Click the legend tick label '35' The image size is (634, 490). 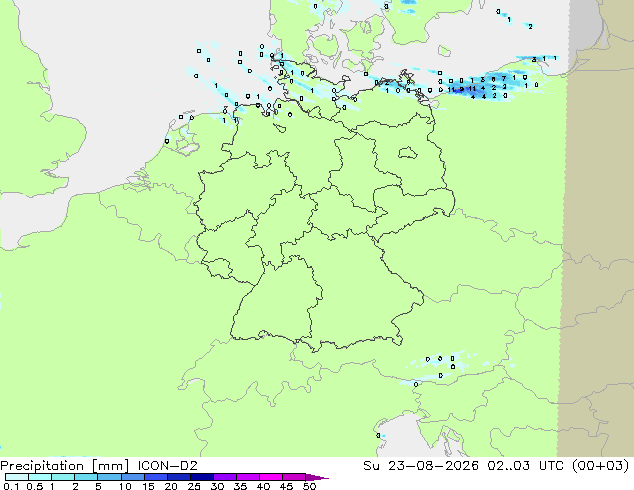[x=240, y=486]
